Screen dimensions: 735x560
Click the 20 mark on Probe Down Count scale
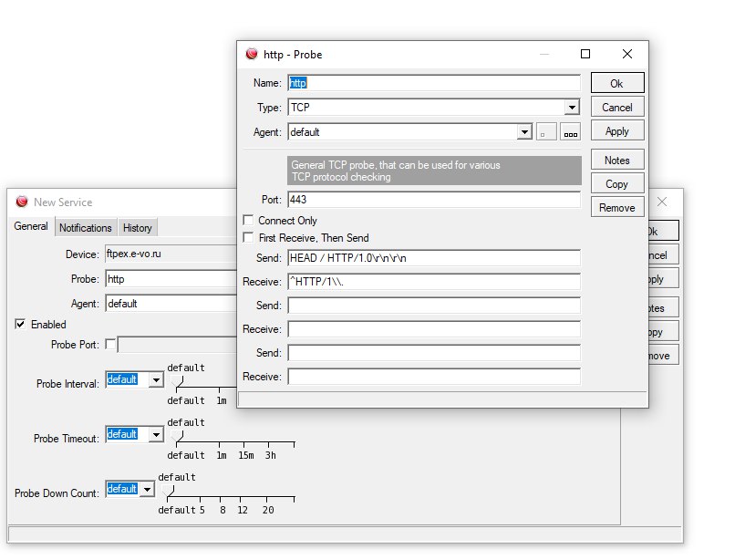coord(268,510)
